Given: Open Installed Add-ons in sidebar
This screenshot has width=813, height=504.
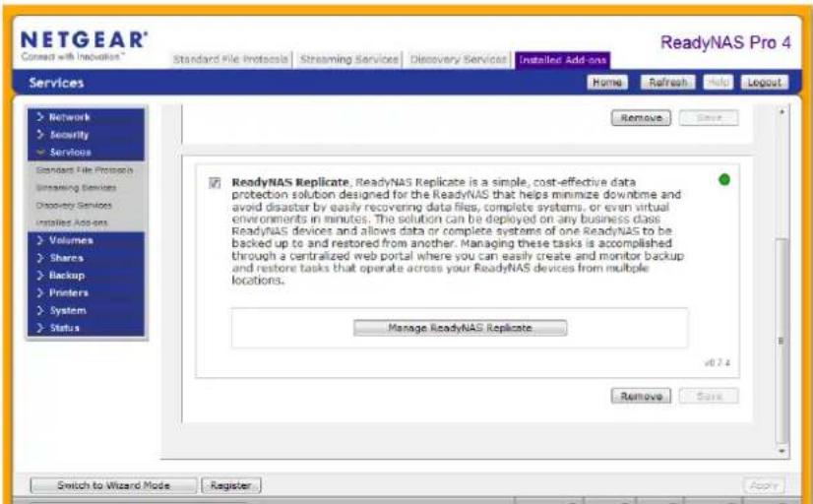Looking at the screenshot, I should pyautogui.click(x=72, y=223).
